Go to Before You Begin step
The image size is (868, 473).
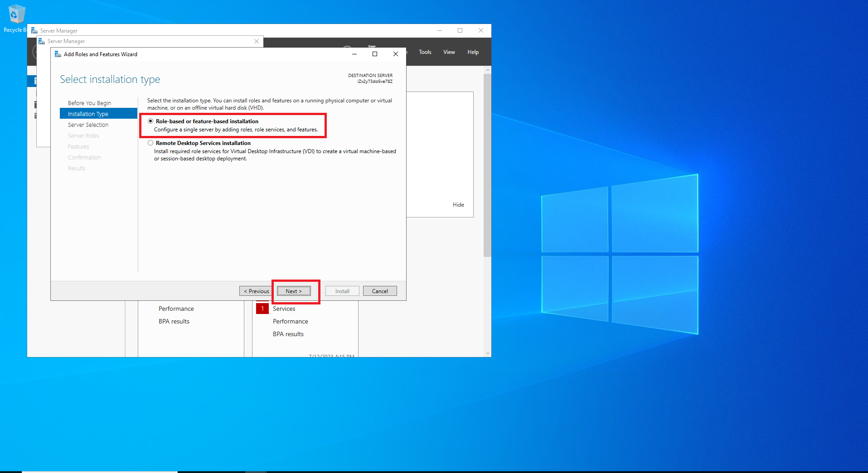pos(89,103)
